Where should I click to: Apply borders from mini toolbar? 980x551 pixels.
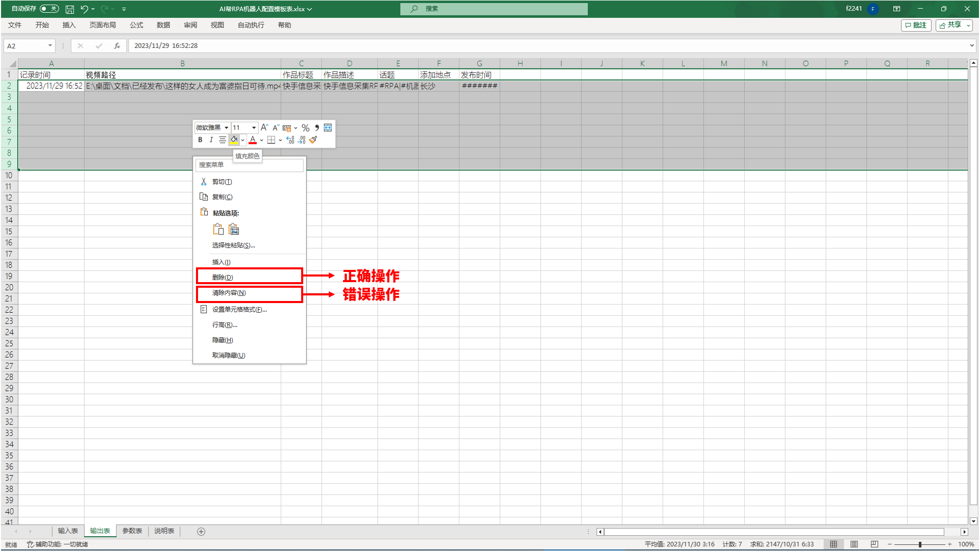[271, 140]
